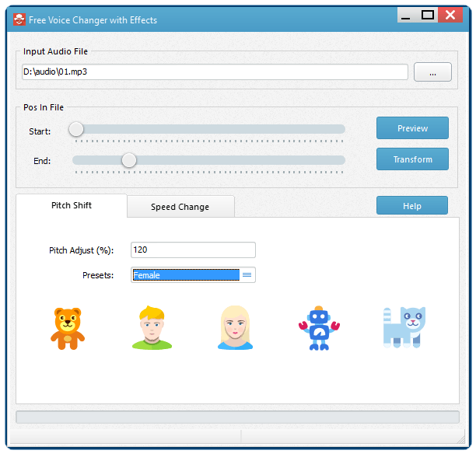
Task: Click in the Pitch Adjust (%) field
Action: pyautogui.click(x=193, y=250)
